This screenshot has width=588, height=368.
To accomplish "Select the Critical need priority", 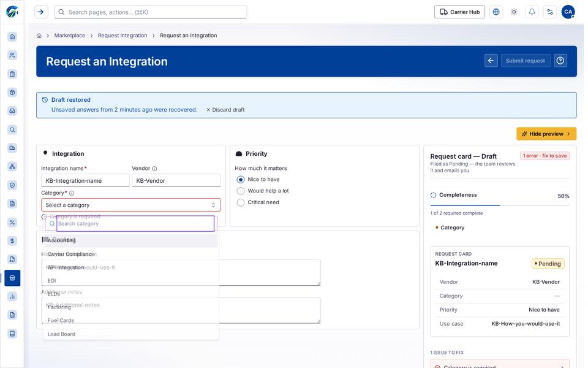I will coord(241,202).
